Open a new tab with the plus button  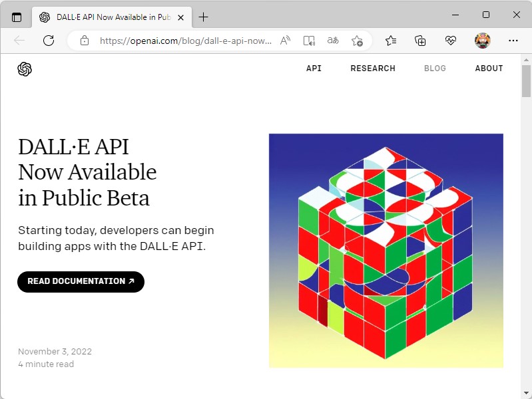tap(203, 17)
